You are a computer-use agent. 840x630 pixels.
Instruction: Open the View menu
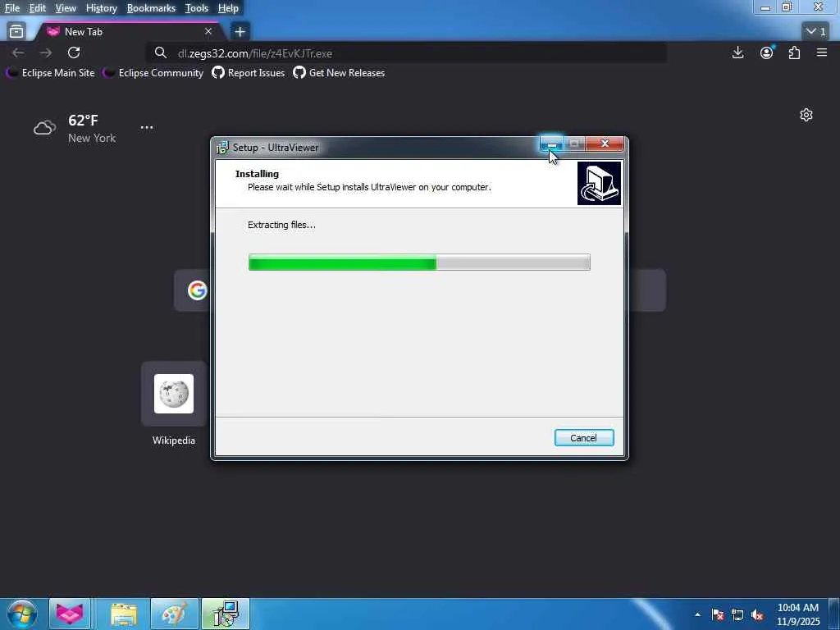66,8
